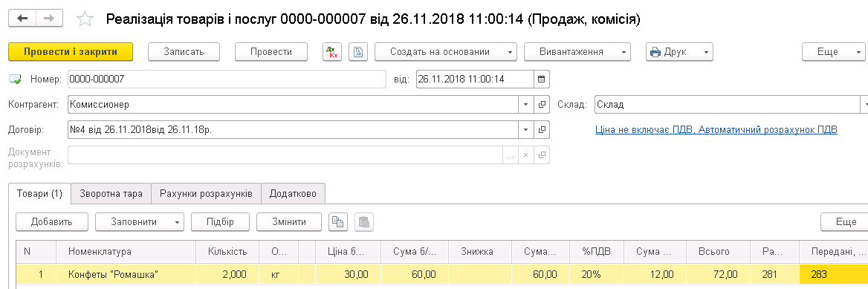Screen dimensions: 868x289
Task: Copy rows icon in the Товари toolbar
Action: (x=337, y=221)
